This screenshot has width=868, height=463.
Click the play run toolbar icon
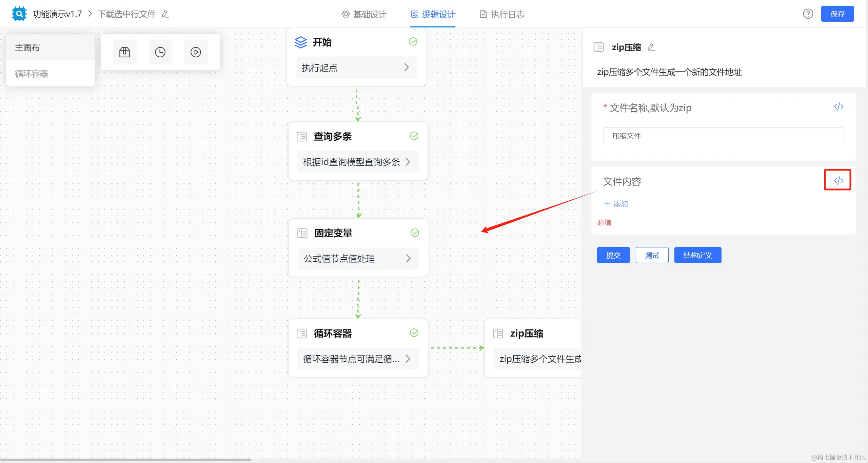196,52
